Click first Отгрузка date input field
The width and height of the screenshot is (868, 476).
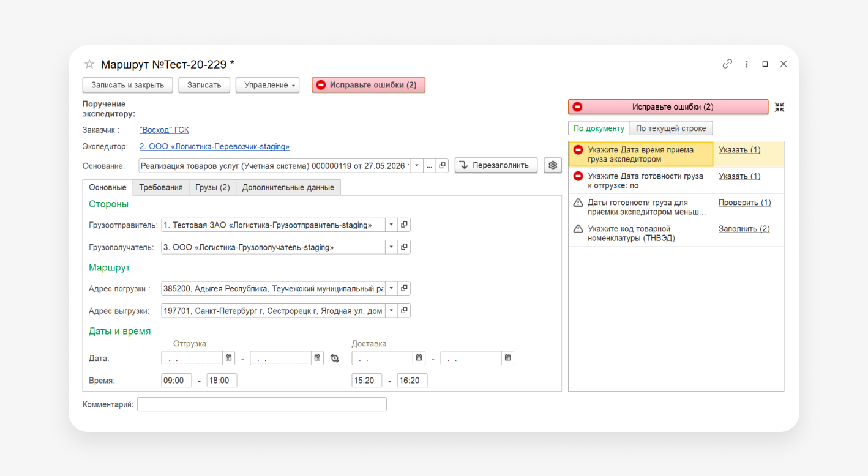[x=192, y=358]
